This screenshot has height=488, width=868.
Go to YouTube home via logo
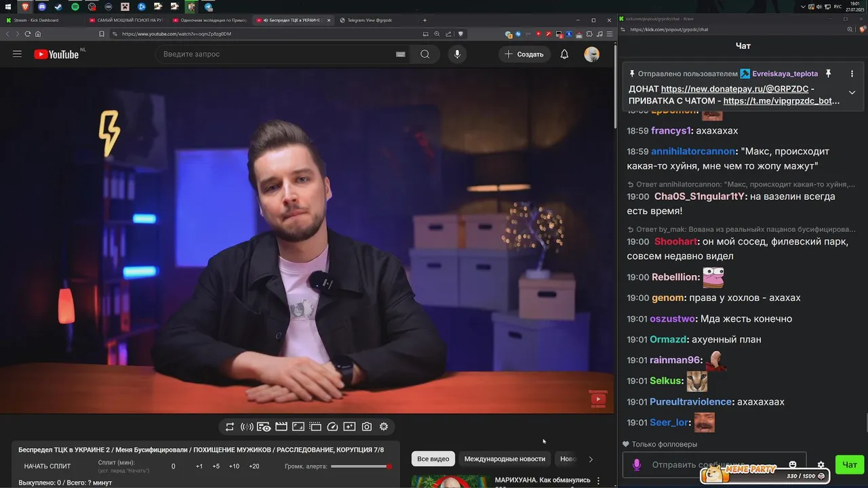click(x=57, y=54)
